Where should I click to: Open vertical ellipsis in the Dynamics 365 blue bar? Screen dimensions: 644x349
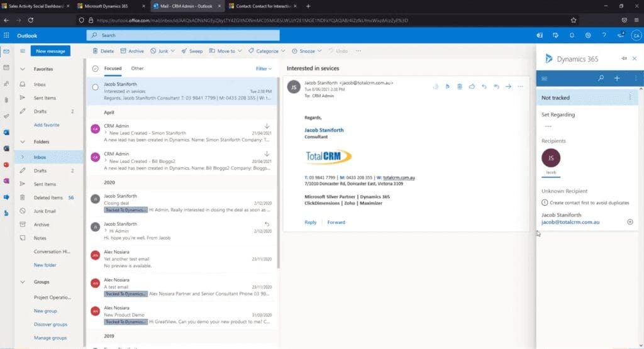[x=635, y=78]
